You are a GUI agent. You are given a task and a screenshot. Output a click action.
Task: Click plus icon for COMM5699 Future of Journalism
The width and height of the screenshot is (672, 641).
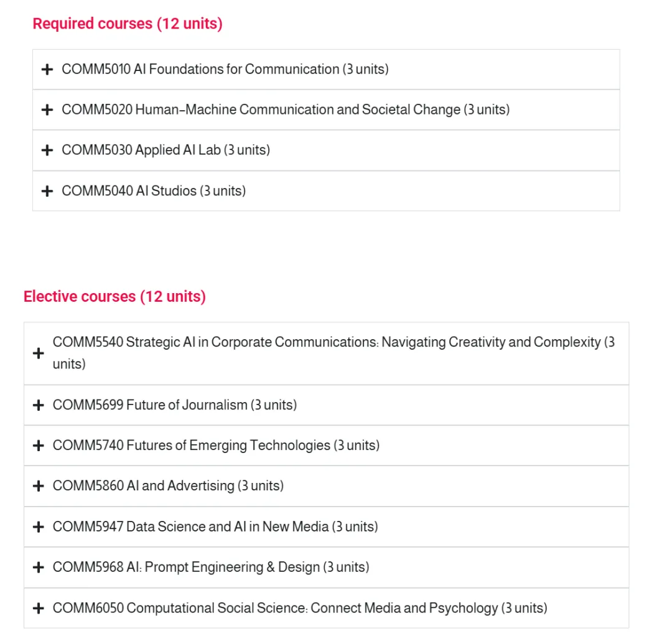click(x=39, y=405)
